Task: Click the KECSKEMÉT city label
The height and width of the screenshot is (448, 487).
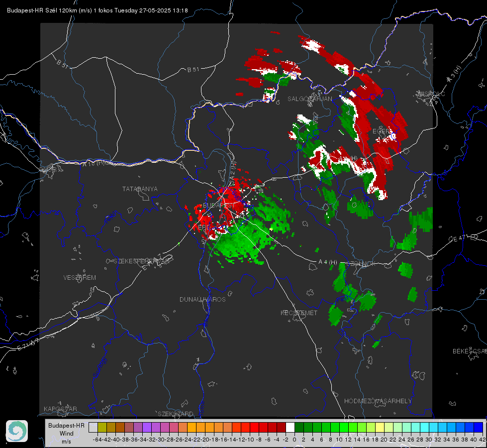Action: pos(299,313)
